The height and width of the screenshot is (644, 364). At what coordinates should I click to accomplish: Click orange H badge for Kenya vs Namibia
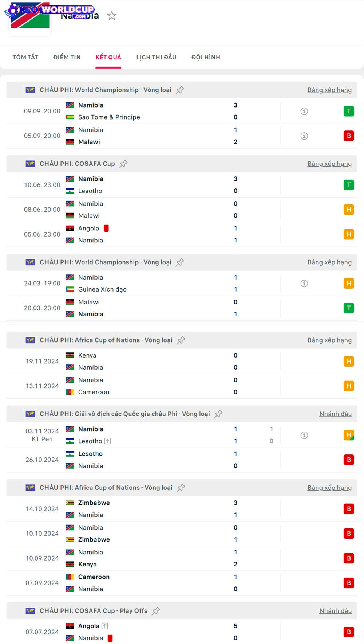[x=349, y=362]
